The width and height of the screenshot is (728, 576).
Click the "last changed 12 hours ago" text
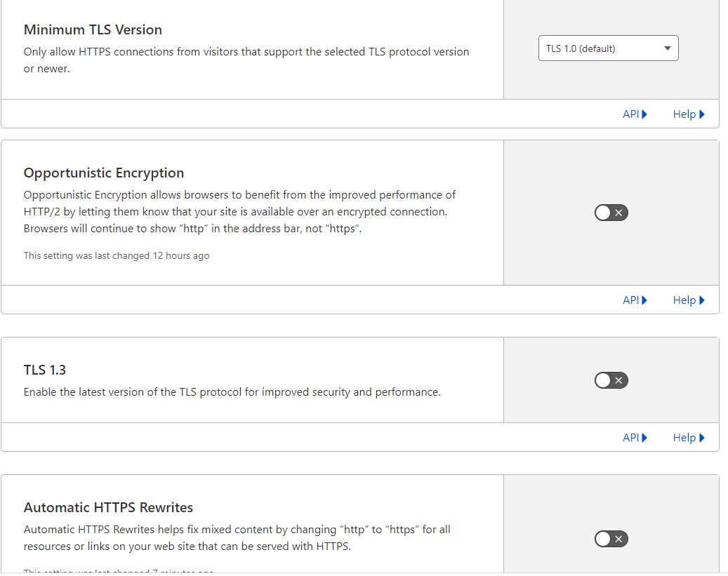117,255
